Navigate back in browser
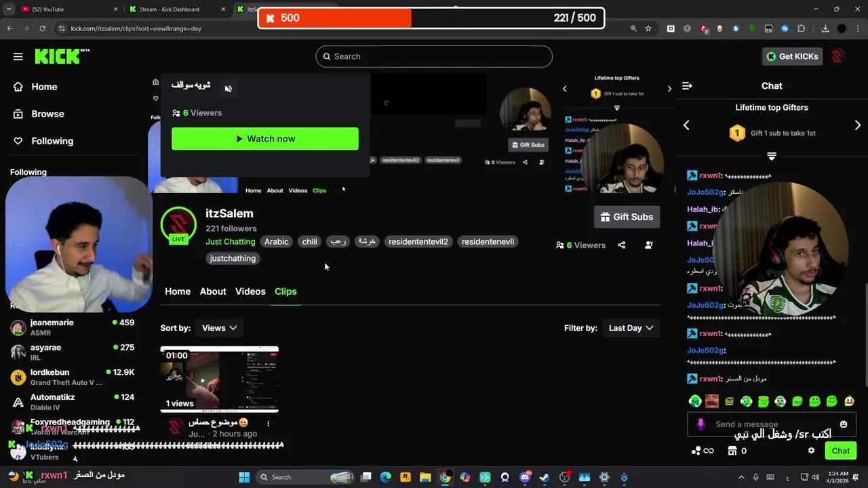The height and width of the screenshot is (488, 868). 9,28
